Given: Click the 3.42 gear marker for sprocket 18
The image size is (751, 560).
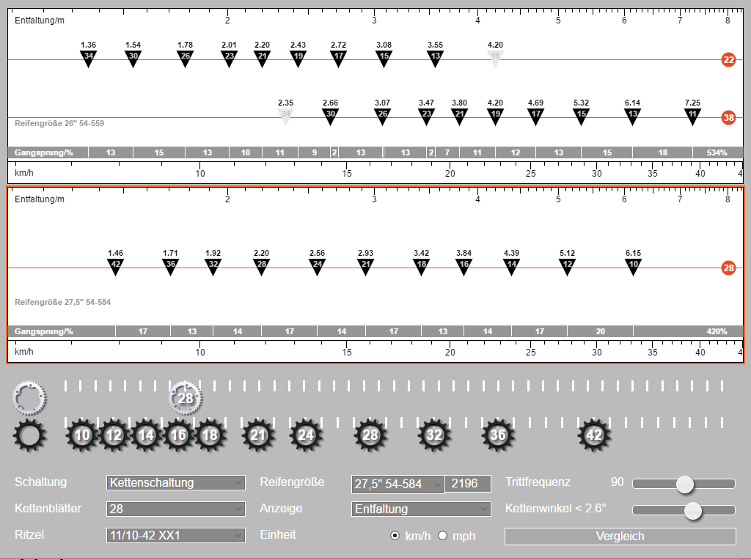Looking at the screenshot, I should [x=421, y=268].
